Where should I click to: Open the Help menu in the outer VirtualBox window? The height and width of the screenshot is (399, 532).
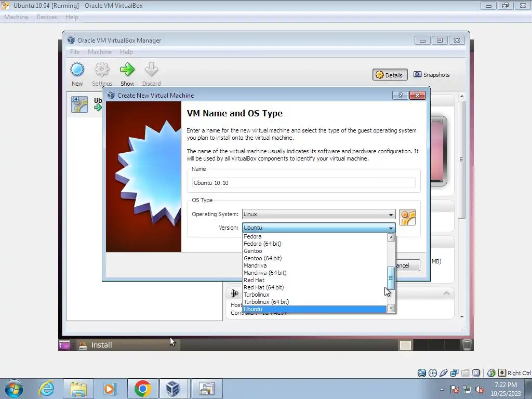72,17
